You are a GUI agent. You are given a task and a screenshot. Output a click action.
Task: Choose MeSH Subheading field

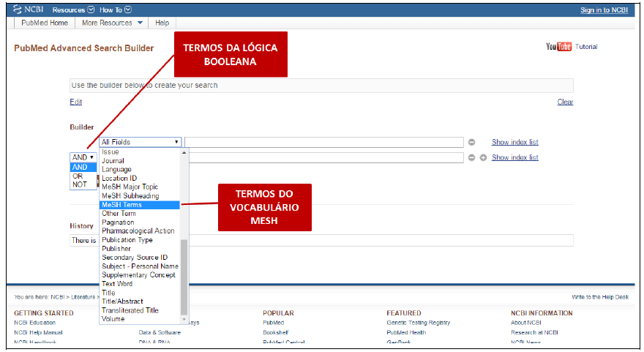coord(139,196)
